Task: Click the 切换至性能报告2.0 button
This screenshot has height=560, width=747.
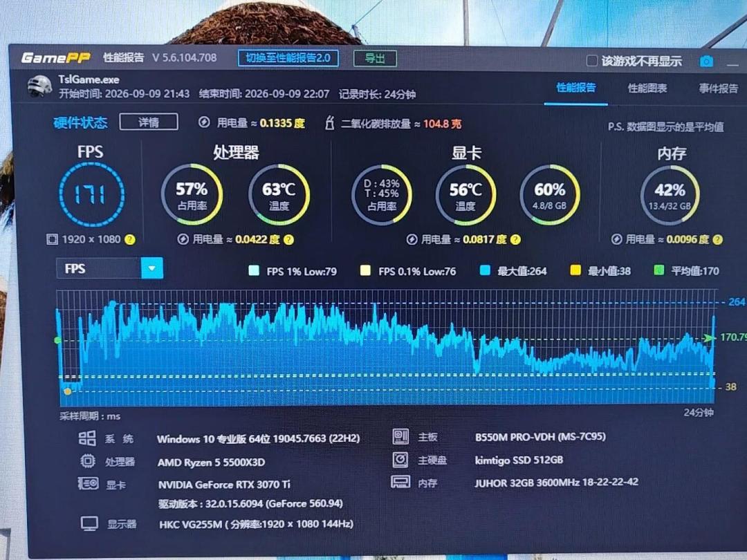Action: (288, 58)
